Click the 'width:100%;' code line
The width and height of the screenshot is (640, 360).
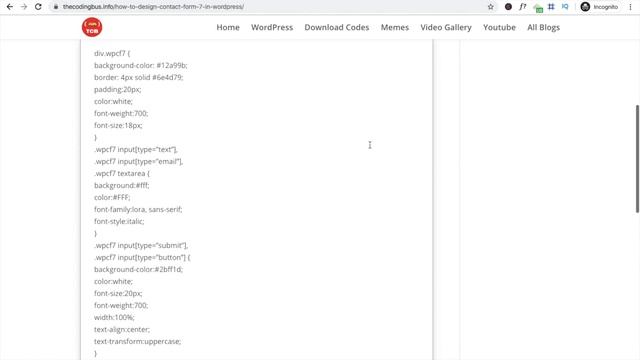(x=114, y=317)
